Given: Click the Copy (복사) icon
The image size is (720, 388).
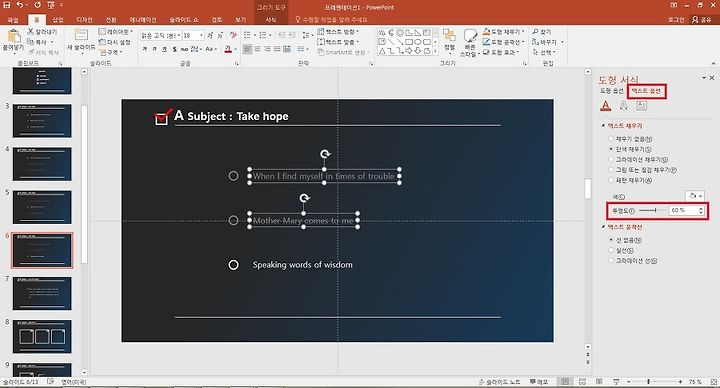Looking at the screenshot, I should pyautogui.click(x=31, y=42).
